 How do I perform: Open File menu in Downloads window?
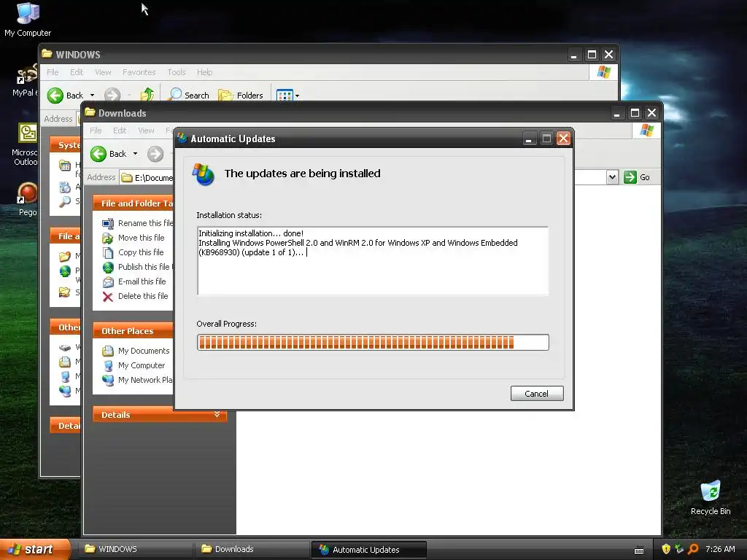(96, 131)
